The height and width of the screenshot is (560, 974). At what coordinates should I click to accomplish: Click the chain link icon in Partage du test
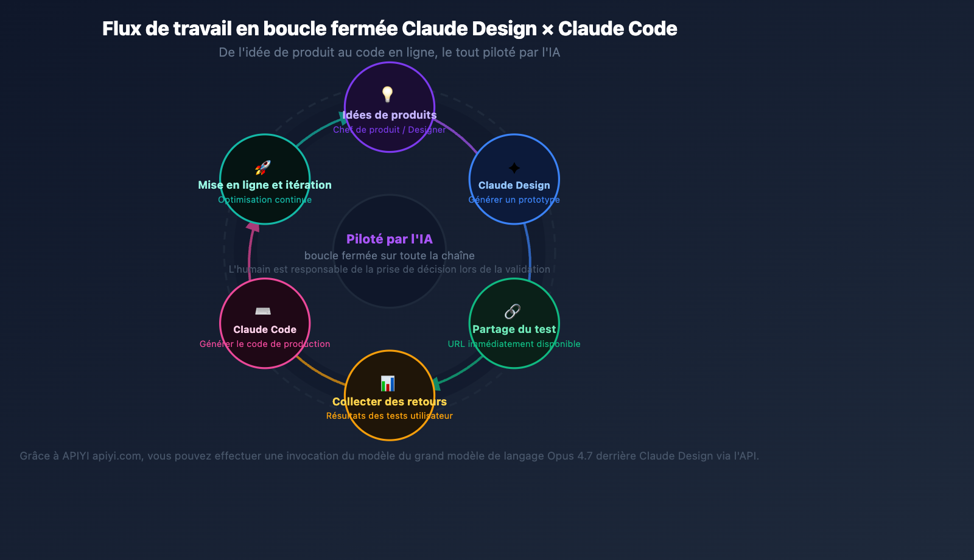click(511, 310)
